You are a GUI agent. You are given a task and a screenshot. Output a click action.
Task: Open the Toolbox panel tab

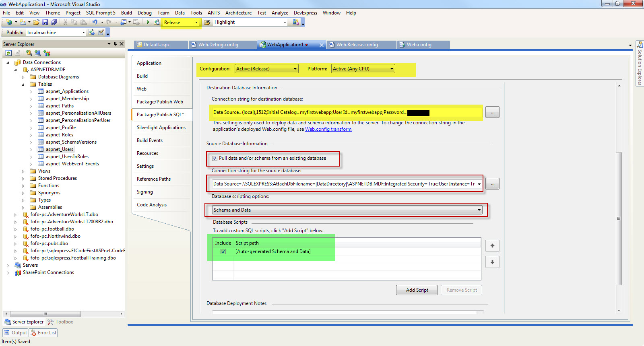tap(60, 322)
